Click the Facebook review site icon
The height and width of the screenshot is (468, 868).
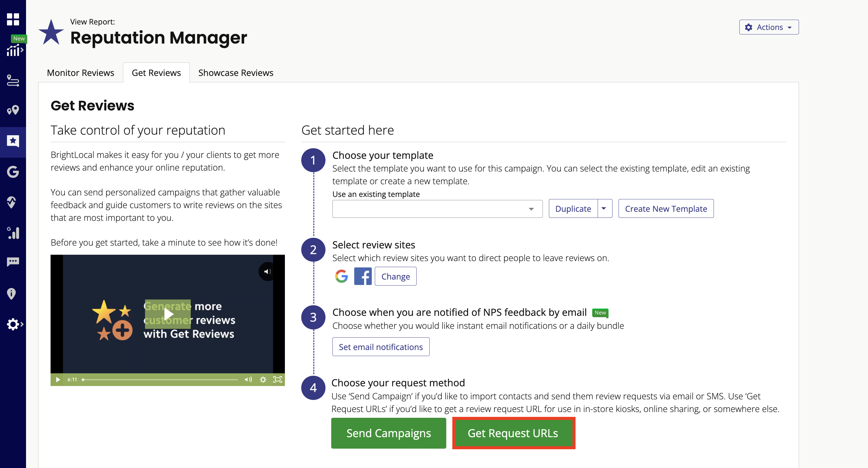tap(363, 276)
